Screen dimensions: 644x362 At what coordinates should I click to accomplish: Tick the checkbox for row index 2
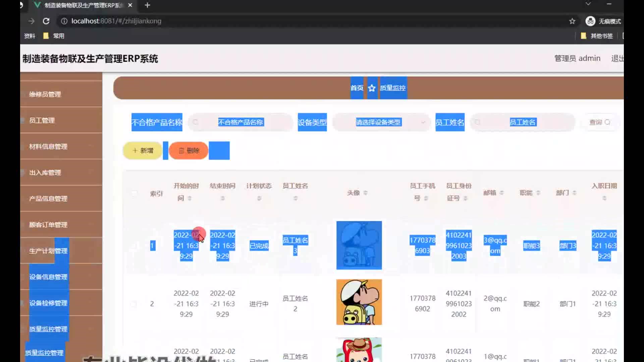coord(133,304)
